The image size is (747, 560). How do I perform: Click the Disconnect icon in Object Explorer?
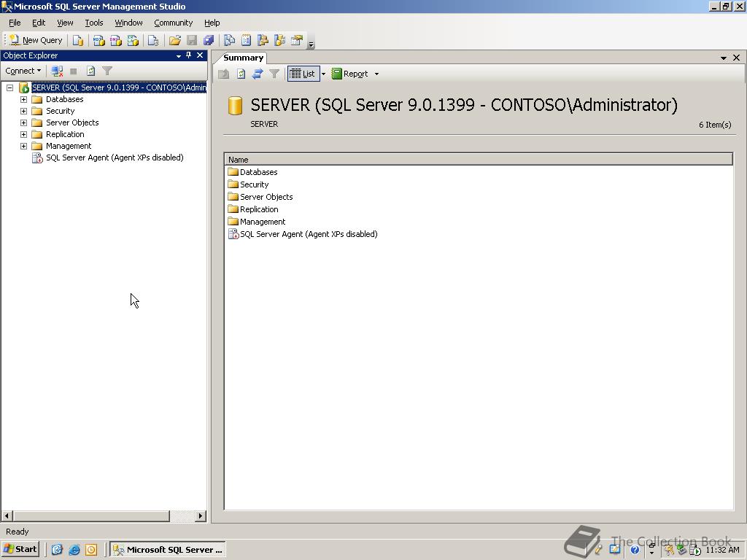(57, 71)
